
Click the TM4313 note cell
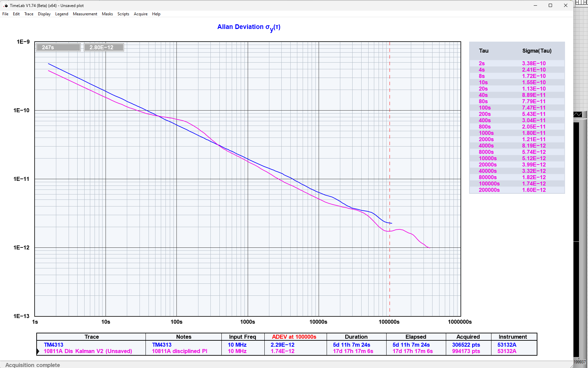pyautogui.click(x=162, y=345)
